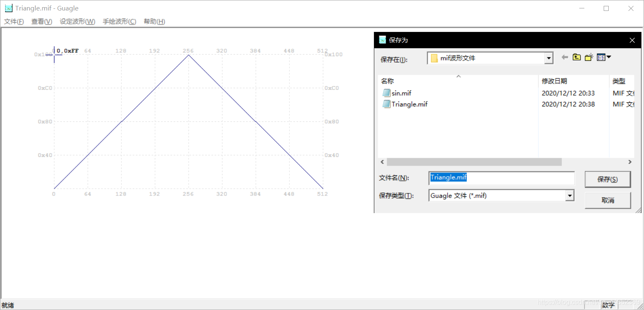Click the 保存为 dialog title icon
This screenshot has width=644, height=310.
pos(382,40)
